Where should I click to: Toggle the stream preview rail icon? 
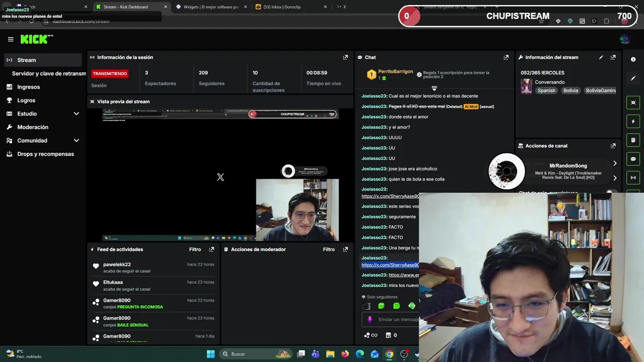[633, 103]
